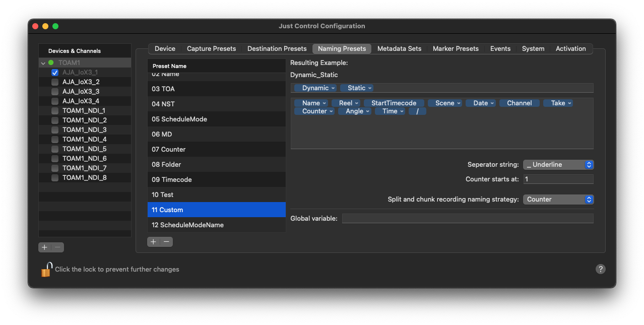This screenshot has height=325, width=644.
Task: Check the TOAM1_NDI_2 checkbox
Action: (55, 120)
